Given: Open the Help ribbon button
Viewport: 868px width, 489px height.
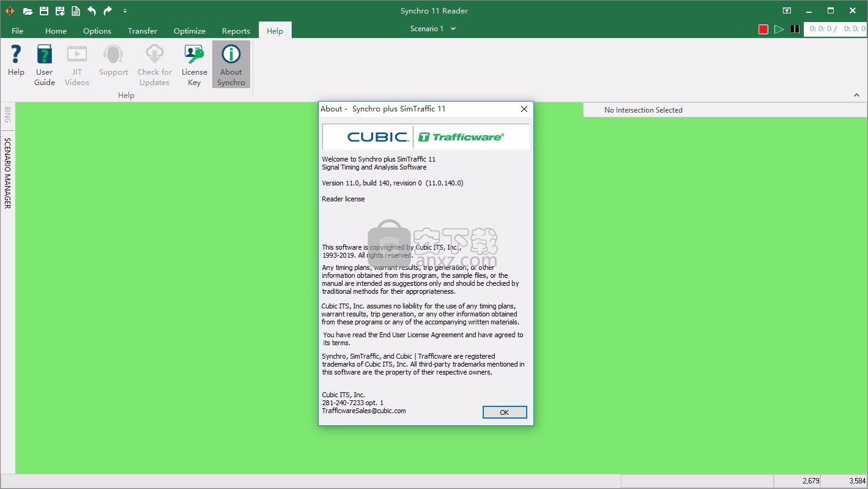Looking at the screenshot, I should pos(16,61).
